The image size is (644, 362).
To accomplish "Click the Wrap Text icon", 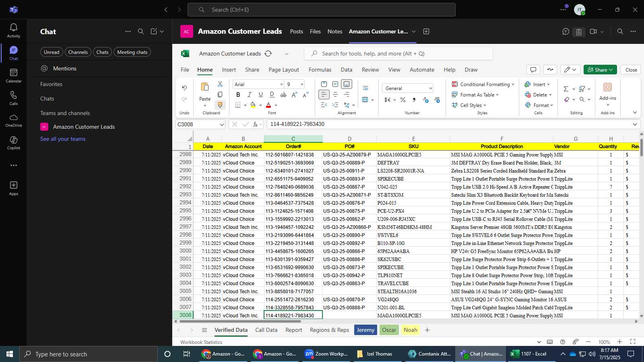I will coord(365,88).
